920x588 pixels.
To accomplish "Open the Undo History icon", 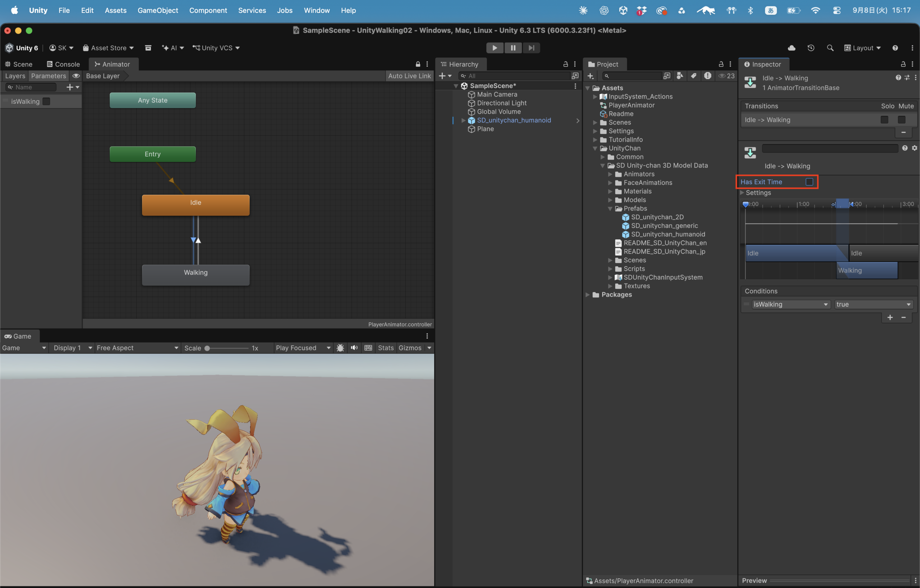I will coord(811,48).
